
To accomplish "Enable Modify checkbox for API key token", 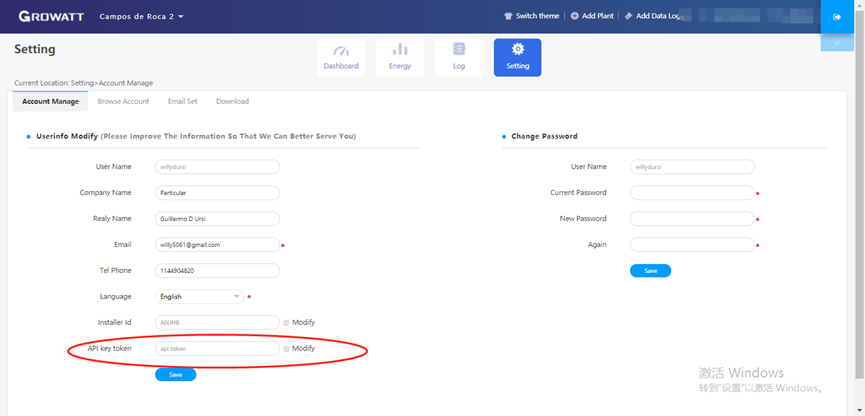I will pyautogui.click(x=286, y=349).
